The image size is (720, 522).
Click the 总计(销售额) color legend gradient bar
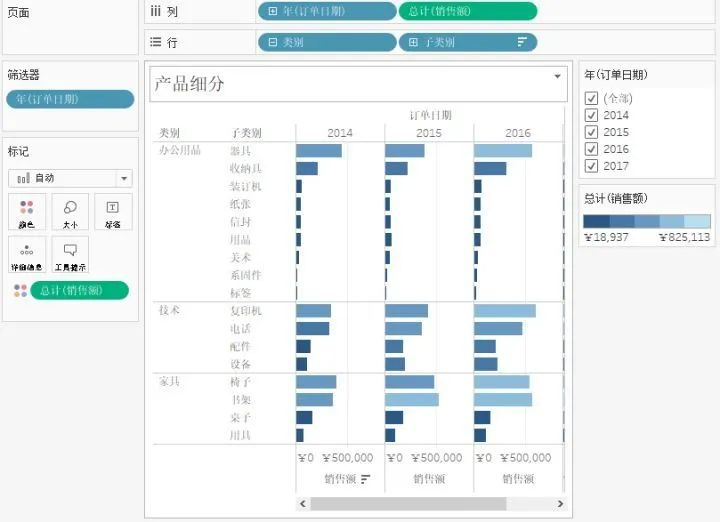pyautogui.click(x=647, y=221)
